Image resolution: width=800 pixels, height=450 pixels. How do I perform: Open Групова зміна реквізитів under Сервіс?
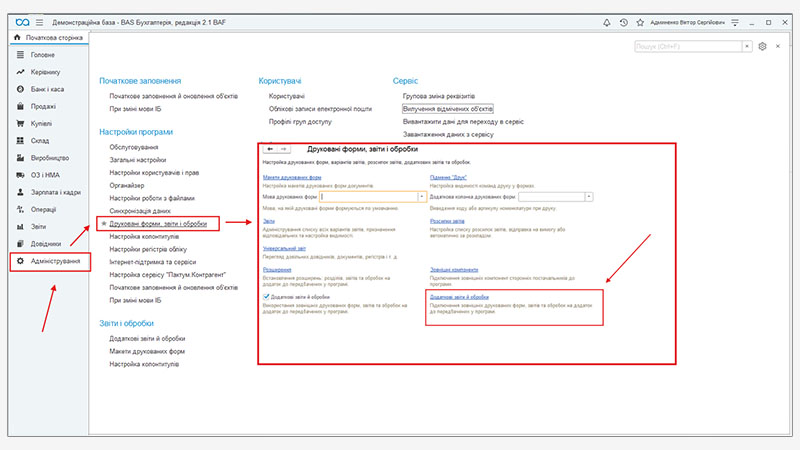coord(439,96)
